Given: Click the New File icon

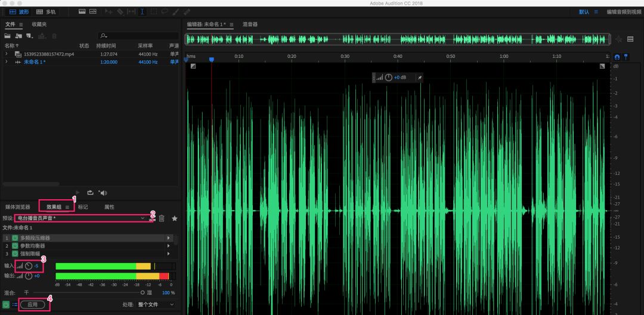Looking at the screenshot, I should (x=30, y=36).
